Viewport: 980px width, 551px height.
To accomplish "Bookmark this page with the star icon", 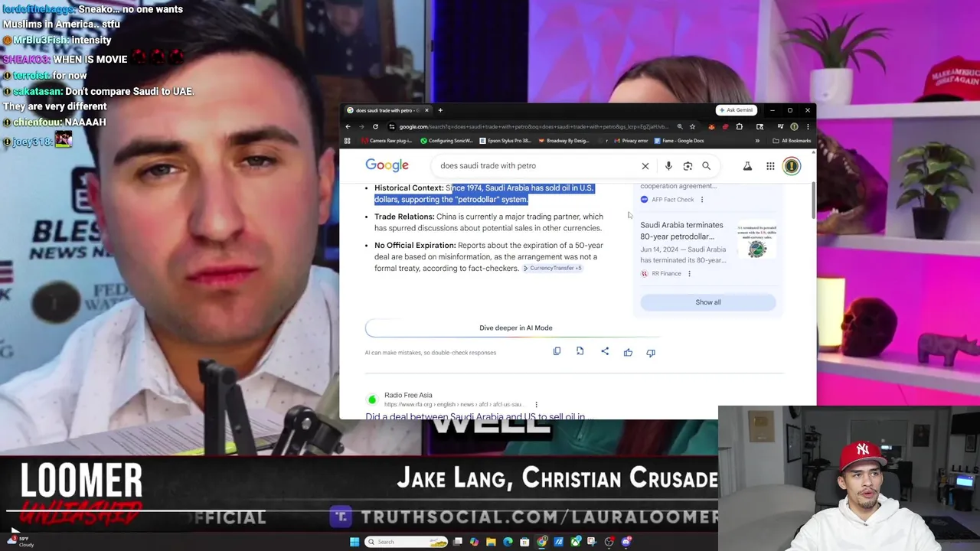I will click(692, 126).
